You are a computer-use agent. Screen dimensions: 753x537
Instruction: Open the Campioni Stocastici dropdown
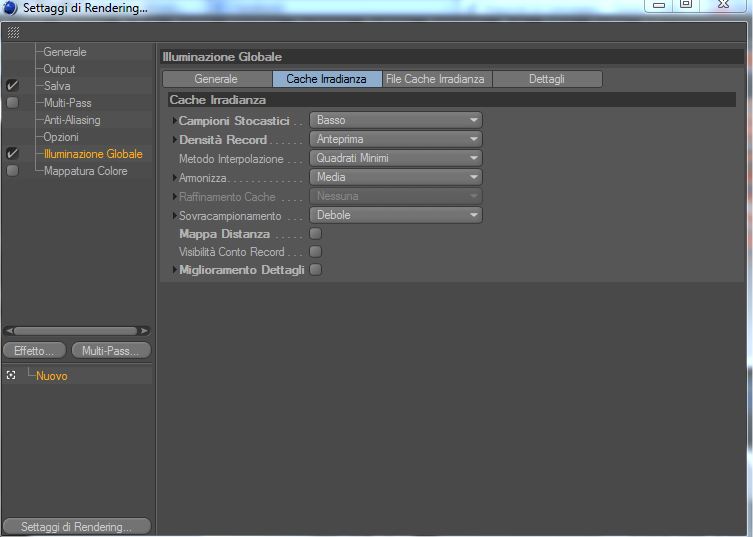396,120
